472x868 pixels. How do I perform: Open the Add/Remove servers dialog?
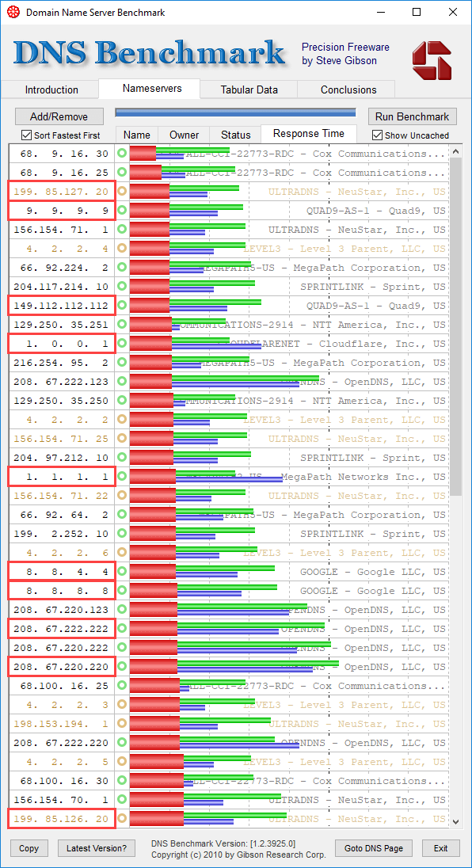click(x=59, y=116)
